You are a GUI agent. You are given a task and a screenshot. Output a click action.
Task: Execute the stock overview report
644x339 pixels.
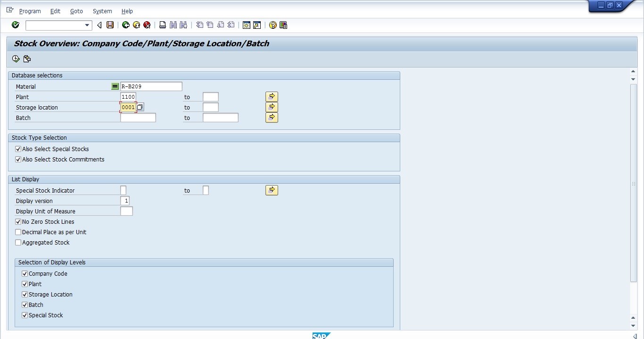[16, 59]
